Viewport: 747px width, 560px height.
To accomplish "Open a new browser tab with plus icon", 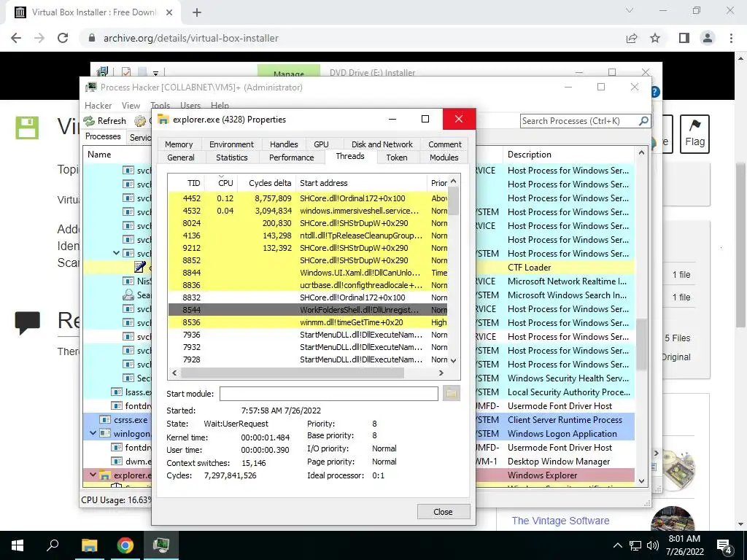I will point(197,13).
